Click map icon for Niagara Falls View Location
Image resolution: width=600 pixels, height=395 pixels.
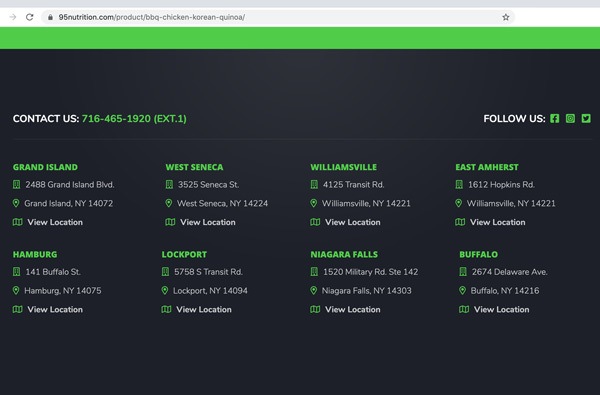click(315, 309)
